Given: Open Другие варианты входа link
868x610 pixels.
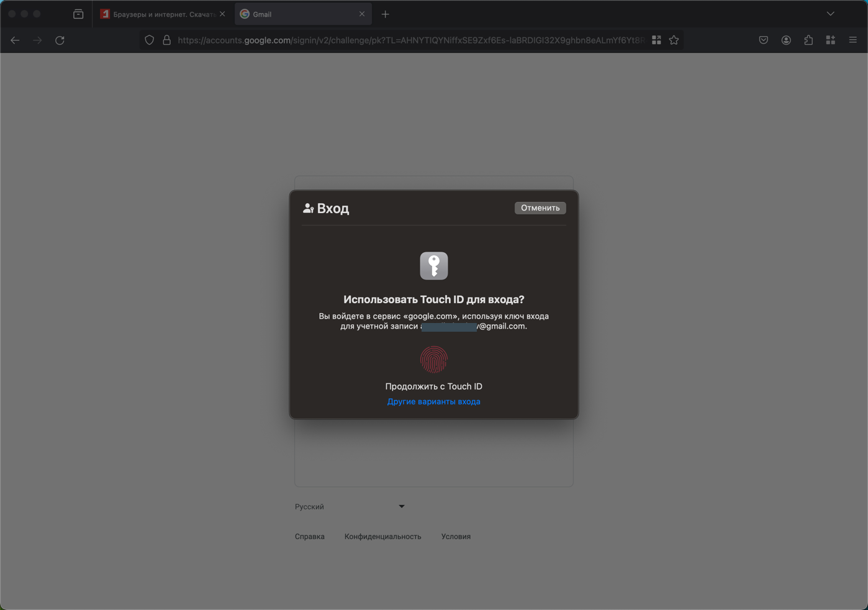Looking at the screenshot, I should point(434,402).
